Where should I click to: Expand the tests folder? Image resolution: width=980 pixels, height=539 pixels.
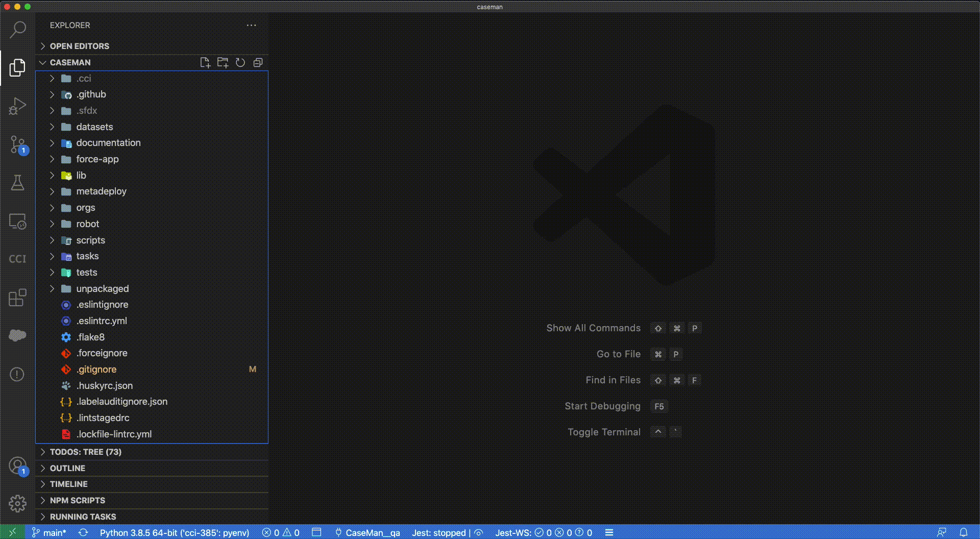coord(152,273)
